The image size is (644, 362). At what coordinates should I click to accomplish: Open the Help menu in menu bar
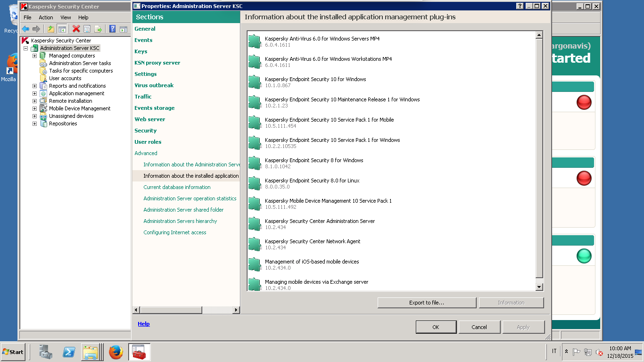(83, 17)
